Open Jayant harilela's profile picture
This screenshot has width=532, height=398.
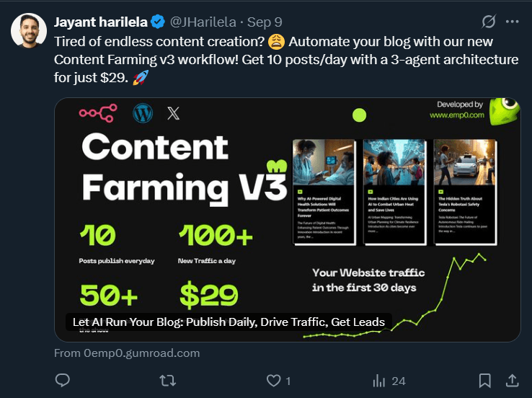26,28
